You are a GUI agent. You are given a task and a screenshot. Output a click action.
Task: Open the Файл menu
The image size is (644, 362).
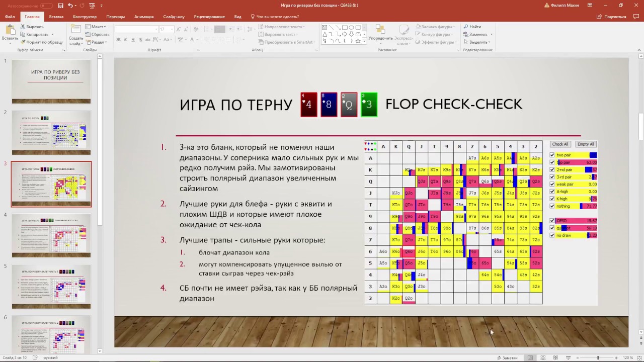[10, 17]
